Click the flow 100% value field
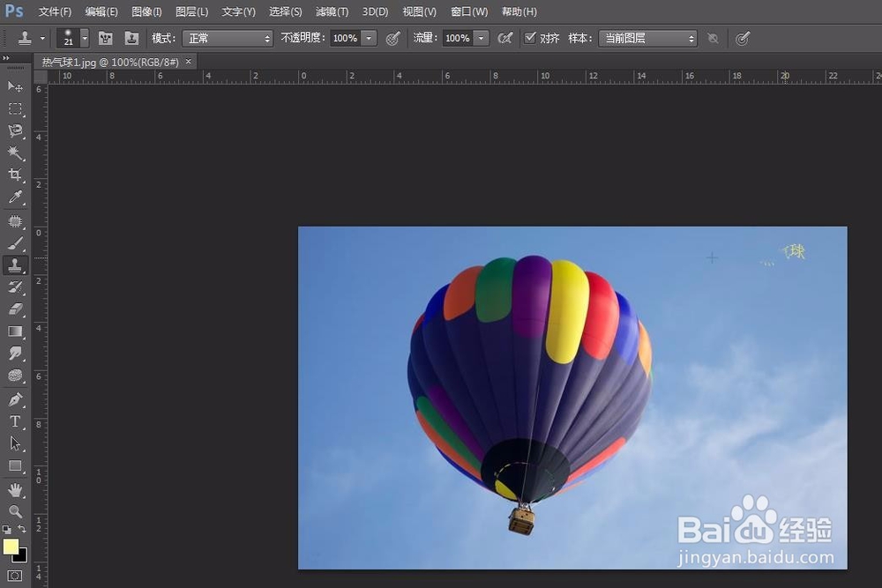The height and width of the screenshot is (588, 882). pyautogui.click(x=458, y=38)
